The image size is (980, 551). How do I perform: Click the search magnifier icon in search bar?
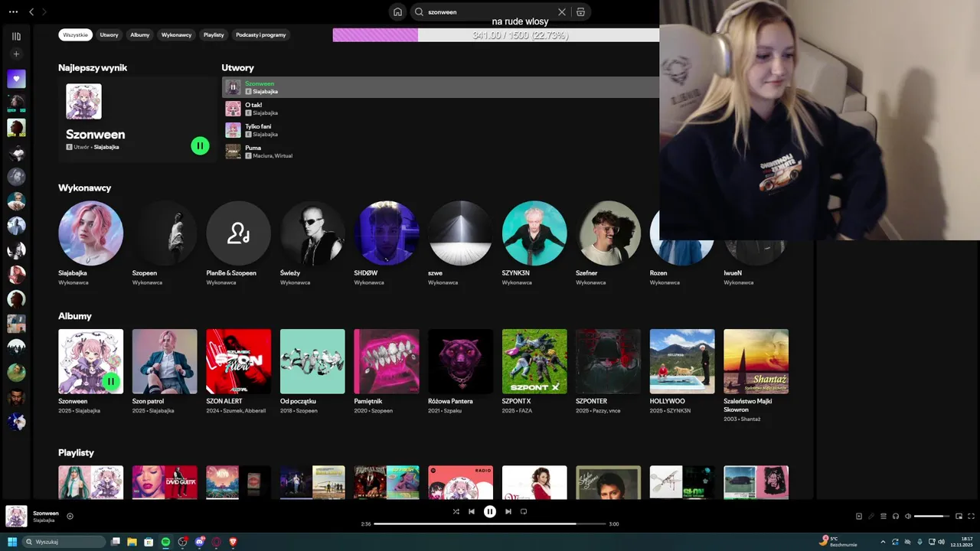click(x=419, y=12)
